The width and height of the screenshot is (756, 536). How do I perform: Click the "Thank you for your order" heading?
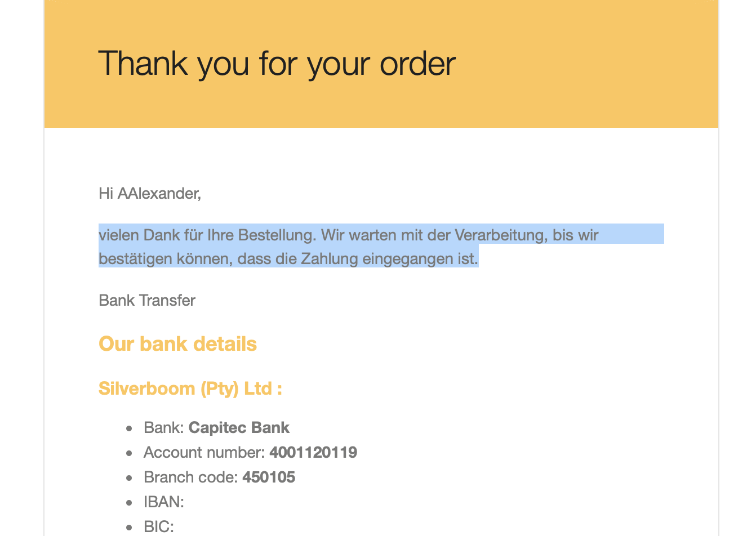coord(277,64)
